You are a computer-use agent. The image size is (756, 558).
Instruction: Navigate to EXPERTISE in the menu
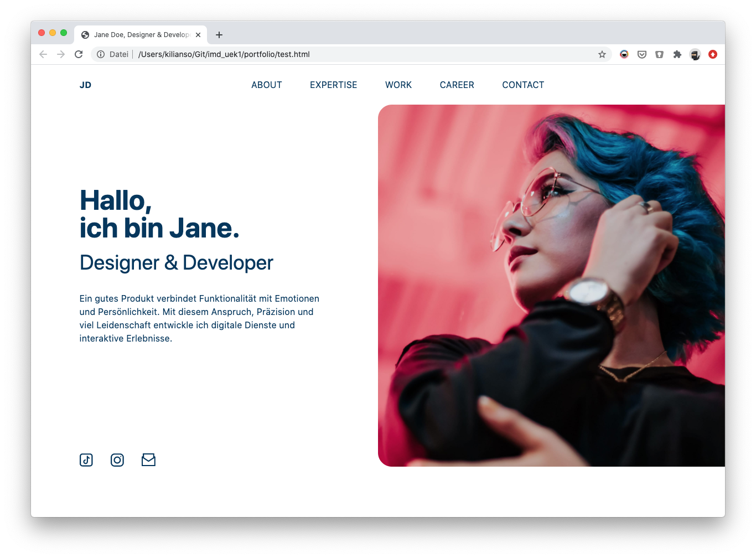(334, 85)
